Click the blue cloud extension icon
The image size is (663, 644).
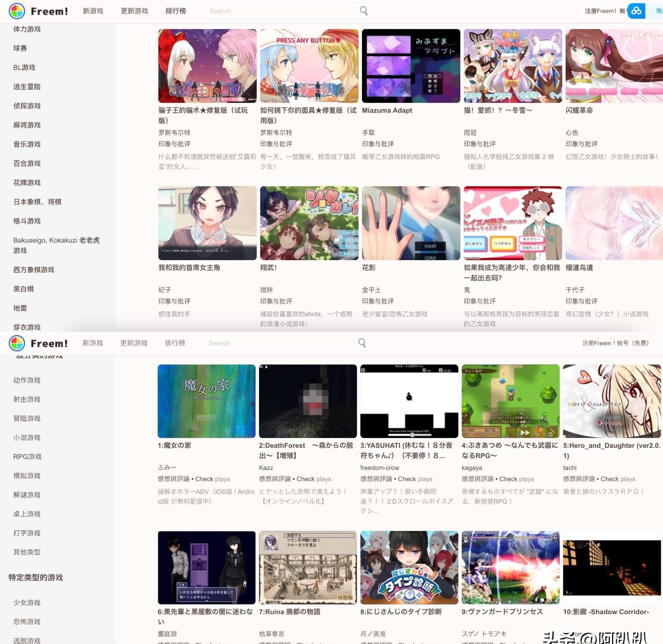click(x=636, y=11)
